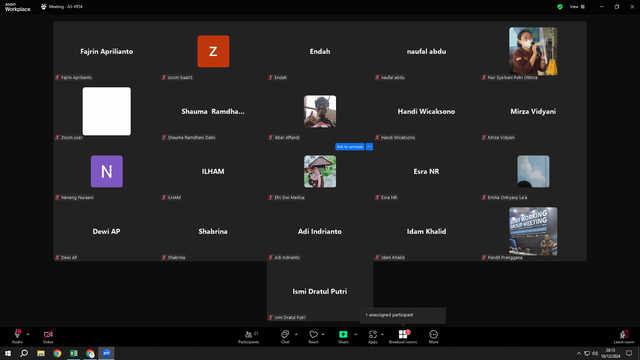Expand the Chat options arrow
This screenshot has height=360, width=640.
point(296,334)
